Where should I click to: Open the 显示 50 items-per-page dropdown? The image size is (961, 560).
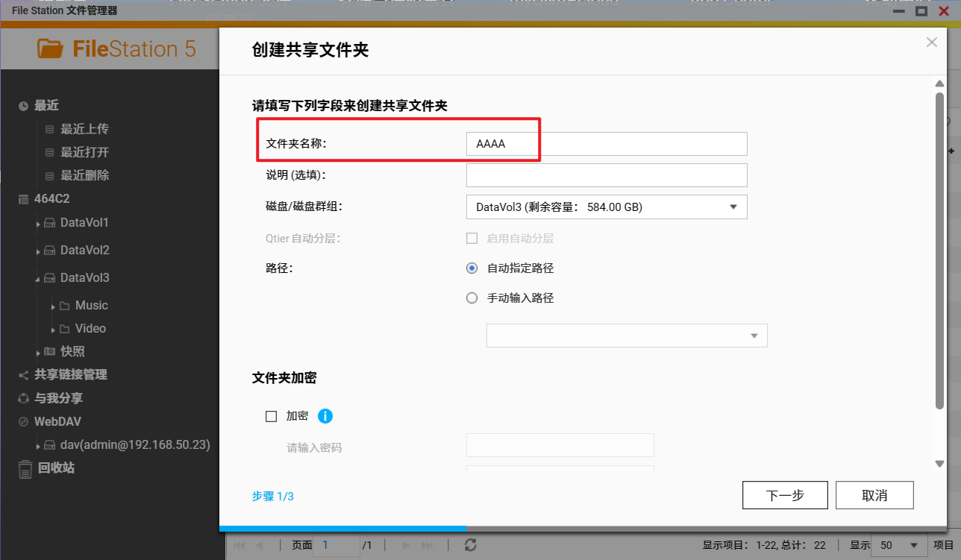(901, 545)
